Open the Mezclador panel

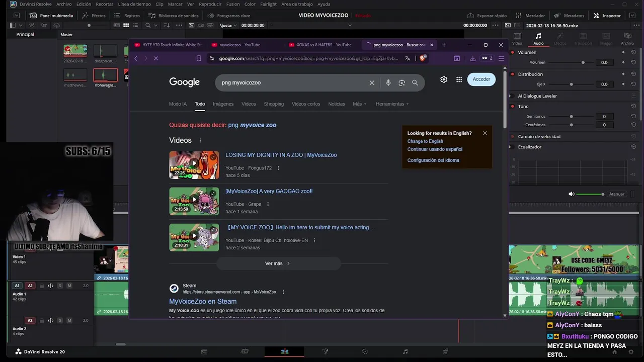coord(530,16)
